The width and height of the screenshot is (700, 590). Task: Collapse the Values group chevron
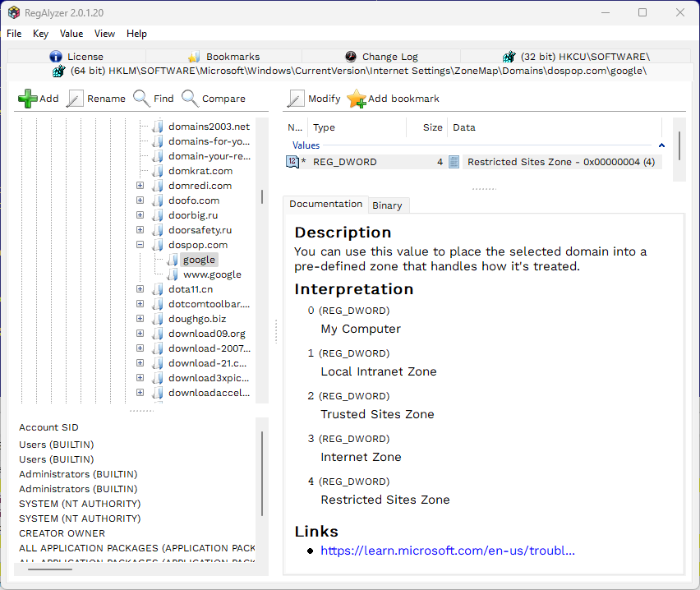661,145
